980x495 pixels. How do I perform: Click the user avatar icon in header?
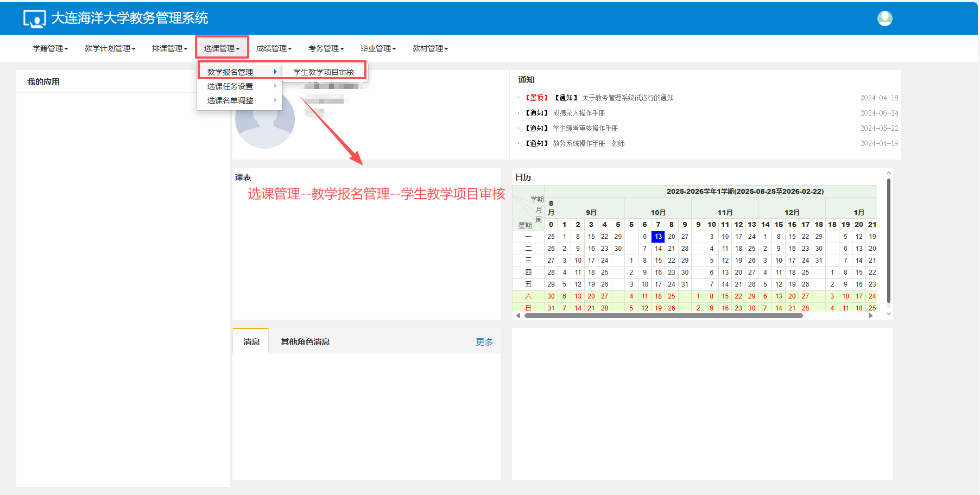coord(884,18)
